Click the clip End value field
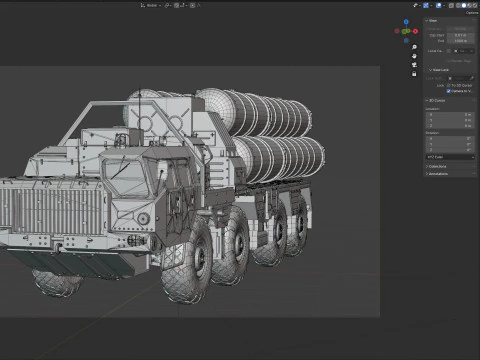The image size is (480, 360). 461,41
